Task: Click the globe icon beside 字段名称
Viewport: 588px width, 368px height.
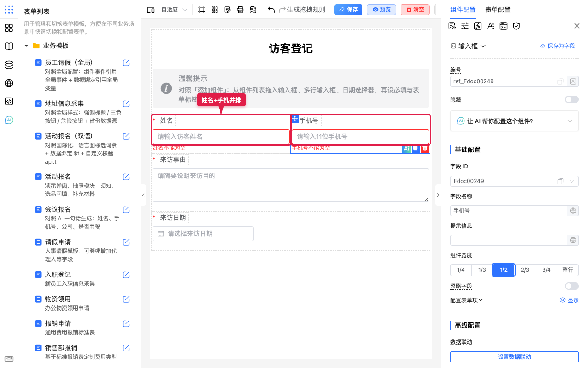Action: [x=573, y=211]
